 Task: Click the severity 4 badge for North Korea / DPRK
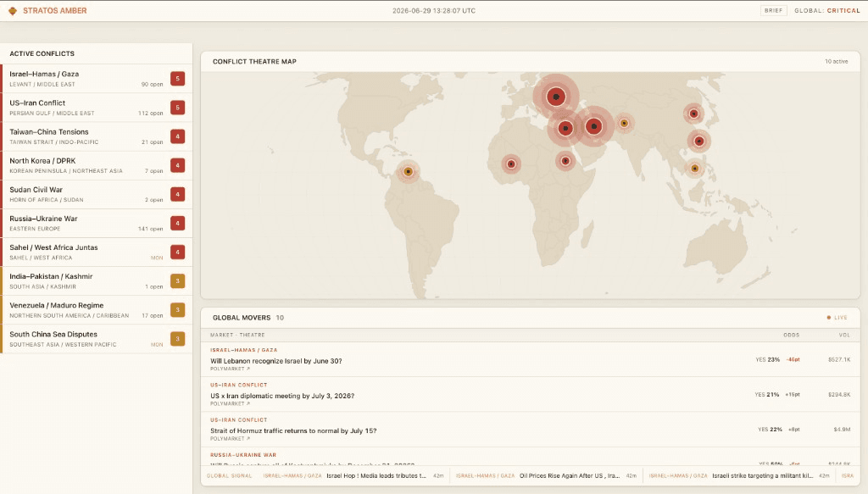click(x=178, y=165)
